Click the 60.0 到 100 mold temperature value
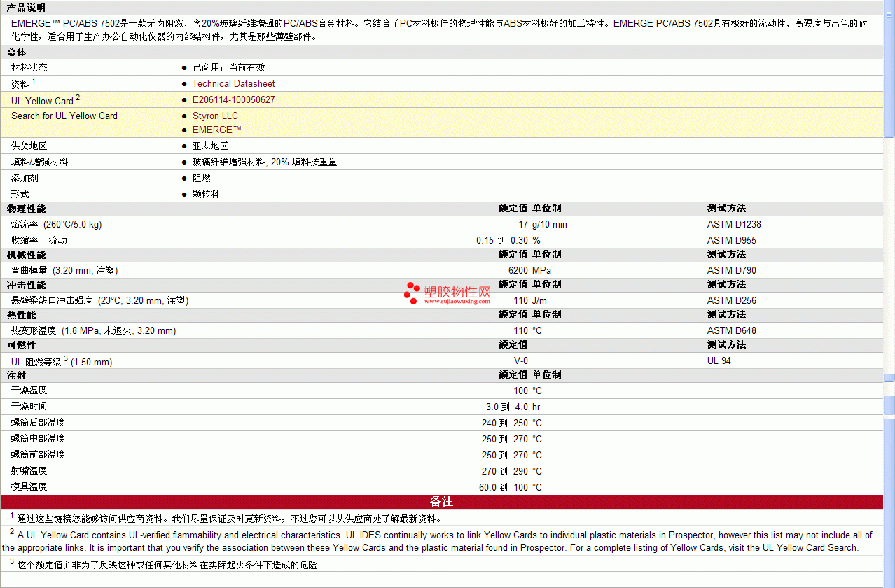 click(x=504, y=488)
